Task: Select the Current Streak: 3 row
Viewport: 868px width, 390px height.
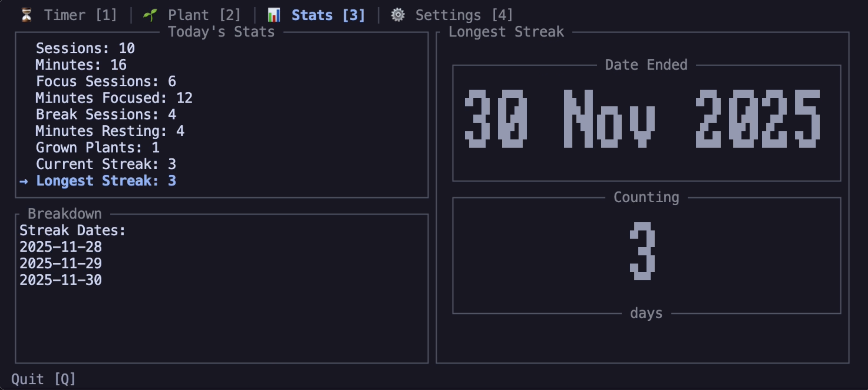Action: click(x=106, y=164)
